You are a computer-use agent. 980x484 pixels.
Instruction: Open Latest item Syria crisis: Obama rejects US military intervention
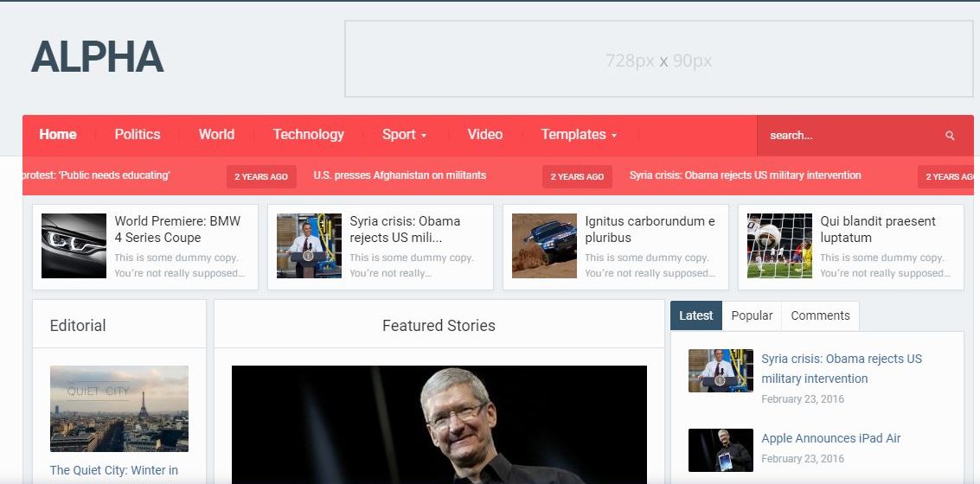pos(842,368)
